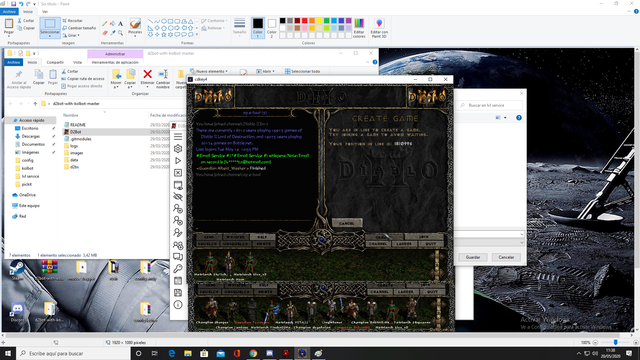Switch to the Ver ribbon tab
This screenshot has height=360, width=640.
click(x=45, y=12)
